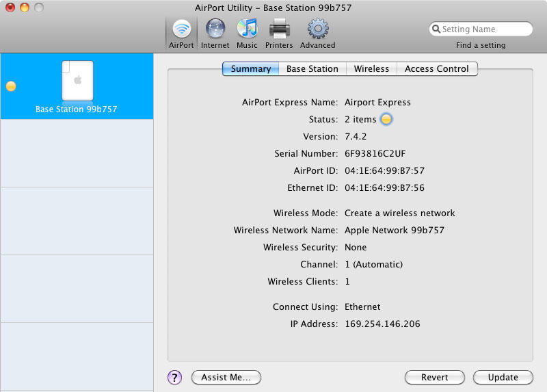Click the 'Wireless Mode:' label

306,213
